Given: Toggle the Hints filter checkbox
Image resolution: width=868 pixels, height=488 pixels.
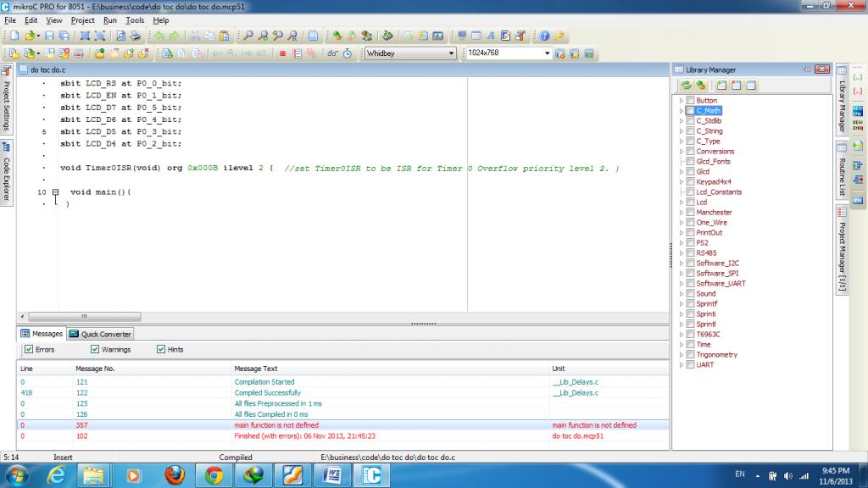Looking at the screenshot, I should 161,349.
